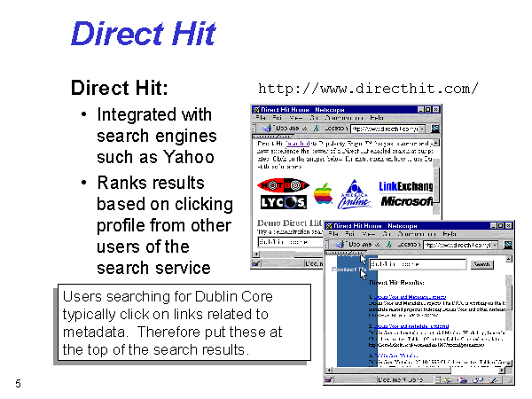This screenshot has width=532, height=399.
Task: Open Help menu in the back home-page window
Action: click(377, 118)
